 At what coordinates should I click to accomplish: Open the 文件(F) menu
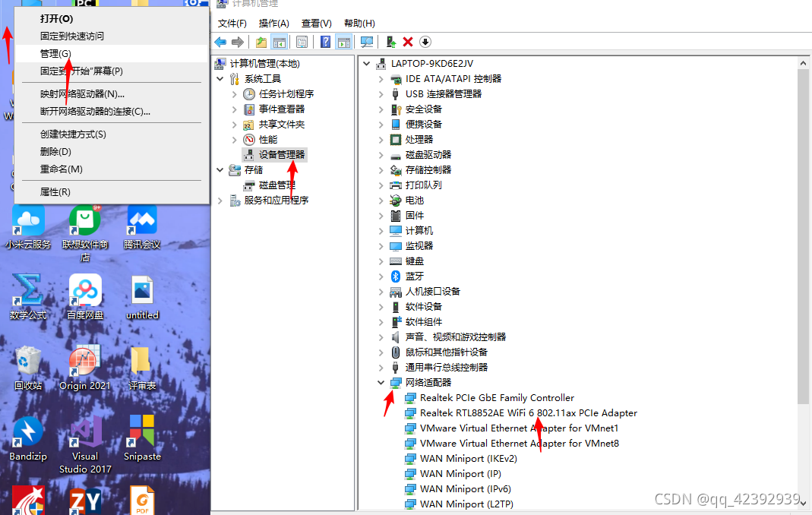pyautogui.click(x=232, y=24)
